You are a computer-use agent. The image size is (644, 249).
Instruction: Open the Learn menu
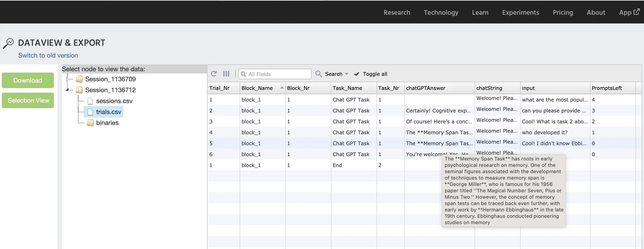pos(480,13)
